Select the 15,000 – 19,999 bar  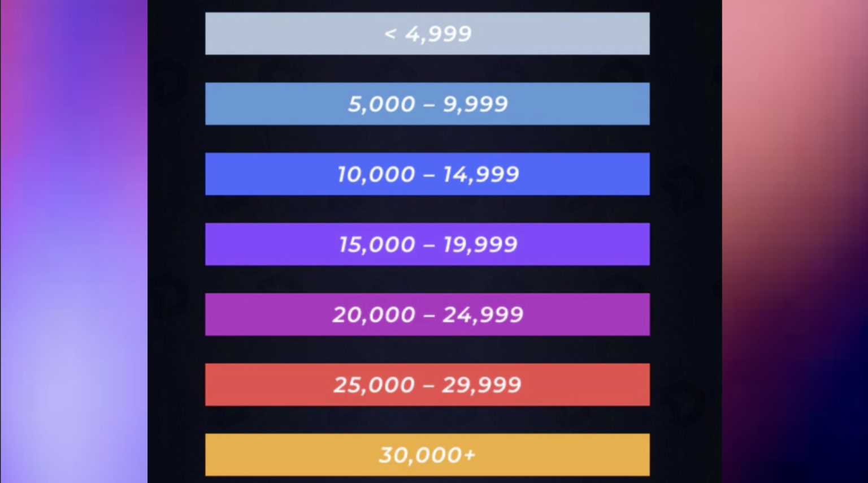coord(427,244)
